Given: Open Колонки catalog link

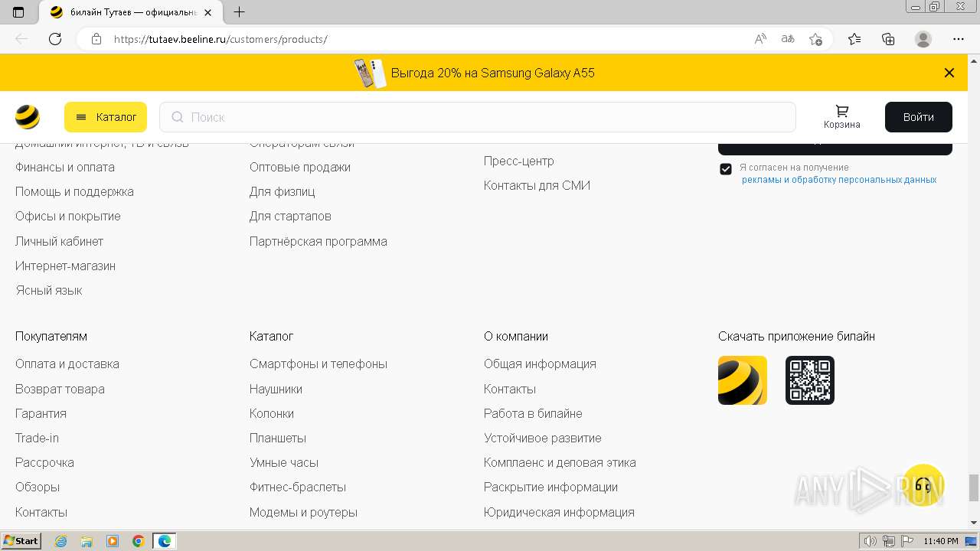Looking at the screenshot, I should pyautogui.click(x=272, y=413).
